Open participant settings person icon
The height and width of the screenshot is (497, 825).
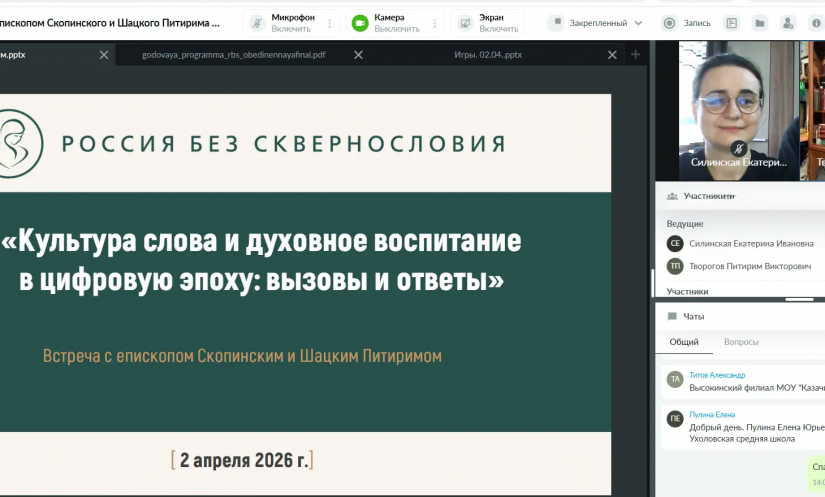[x=788, y=23]
